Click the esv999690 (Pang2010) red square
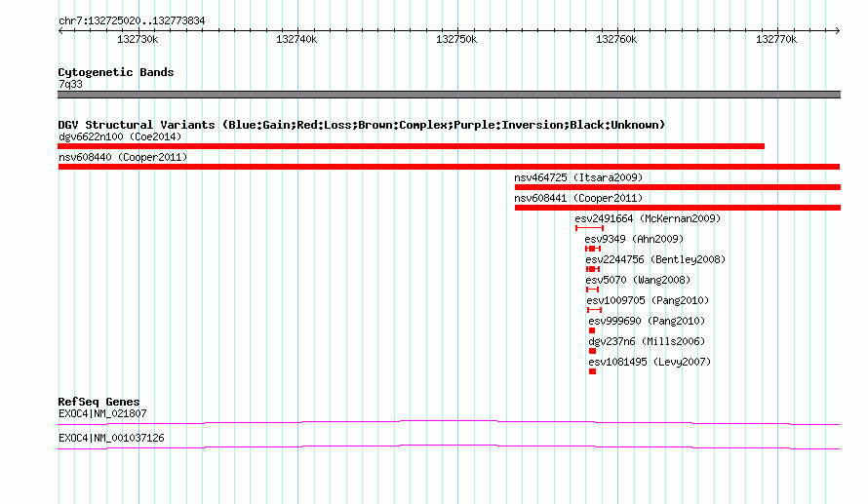 [x=592, y=330]
